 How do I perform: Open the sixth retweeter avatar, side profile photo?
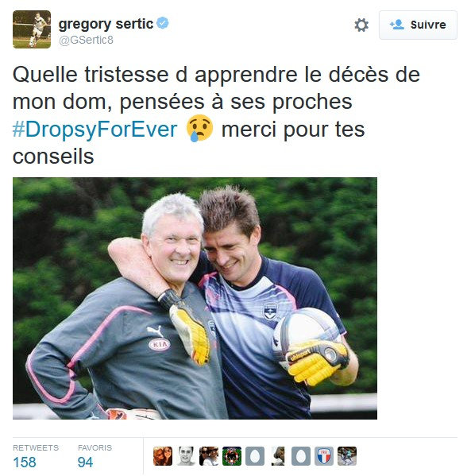[278, 456]
